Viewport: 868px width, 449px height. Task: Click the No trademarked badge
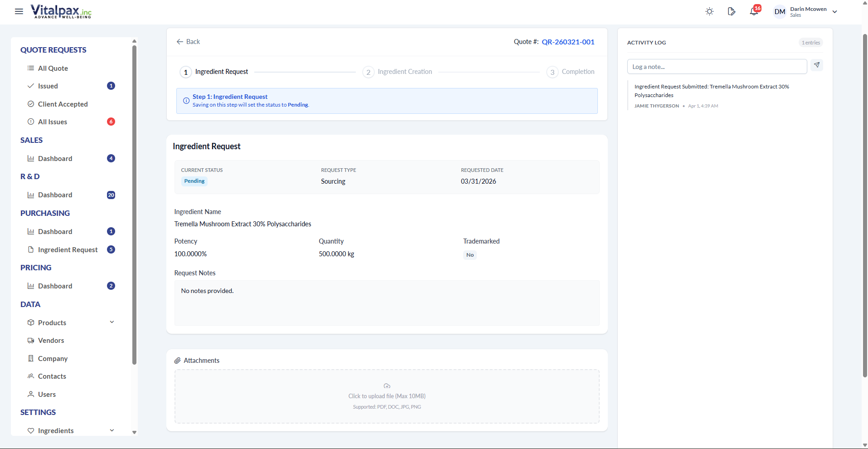coord(470,255)
